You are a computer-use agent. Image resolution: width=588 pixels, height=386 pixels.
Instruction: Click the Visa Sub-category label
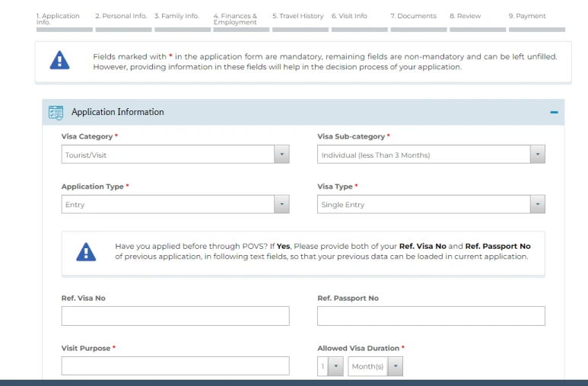tap(351, 136)
